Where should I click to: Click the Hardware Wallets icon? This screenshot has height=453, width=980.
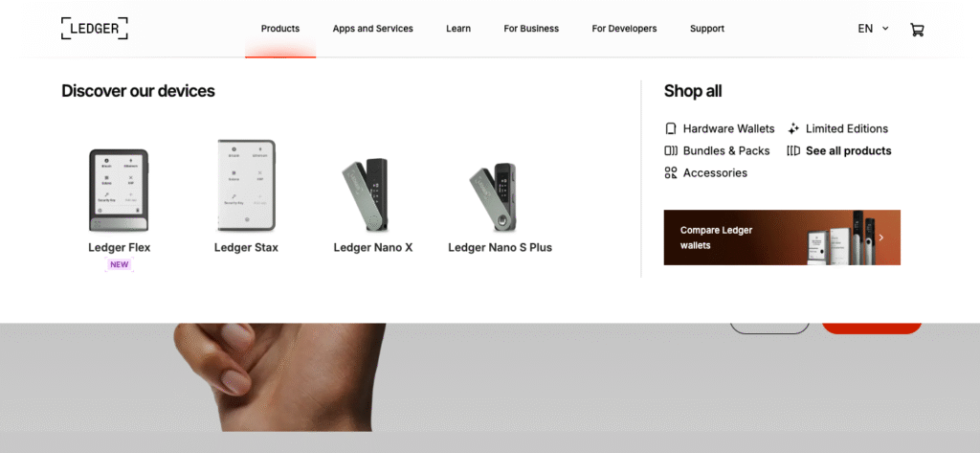(x=671, y=129)
